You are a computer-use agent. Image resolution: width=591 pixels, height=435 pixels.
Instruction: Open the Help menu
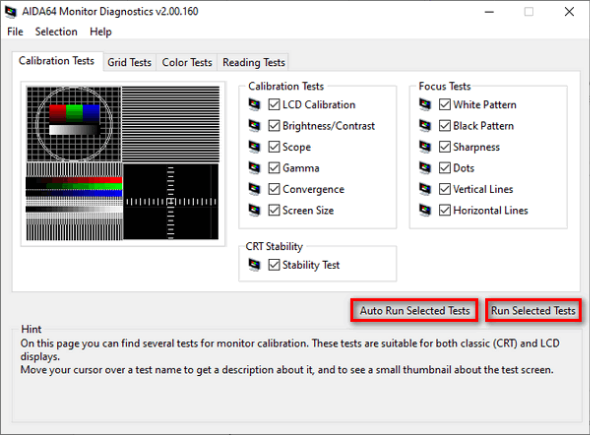point(101,32)
